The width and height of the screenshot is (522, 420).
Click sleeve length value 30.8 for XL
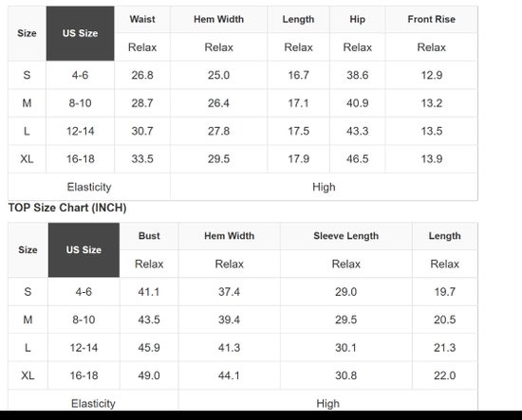pyautogui.click(x=345, y=375)
